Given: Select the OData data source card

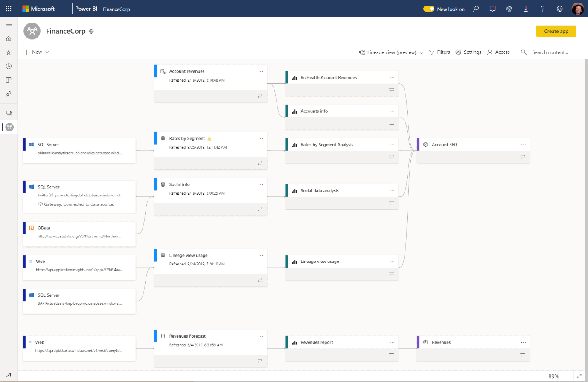Looking at the screenshot, I should [x=79, y=234].
